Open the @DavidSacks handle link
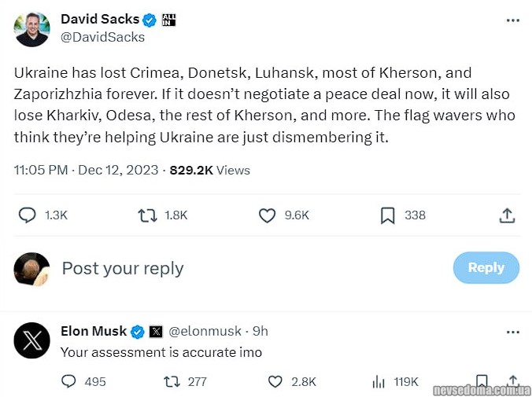The image size is (532, 397). [x=102, y=37]
